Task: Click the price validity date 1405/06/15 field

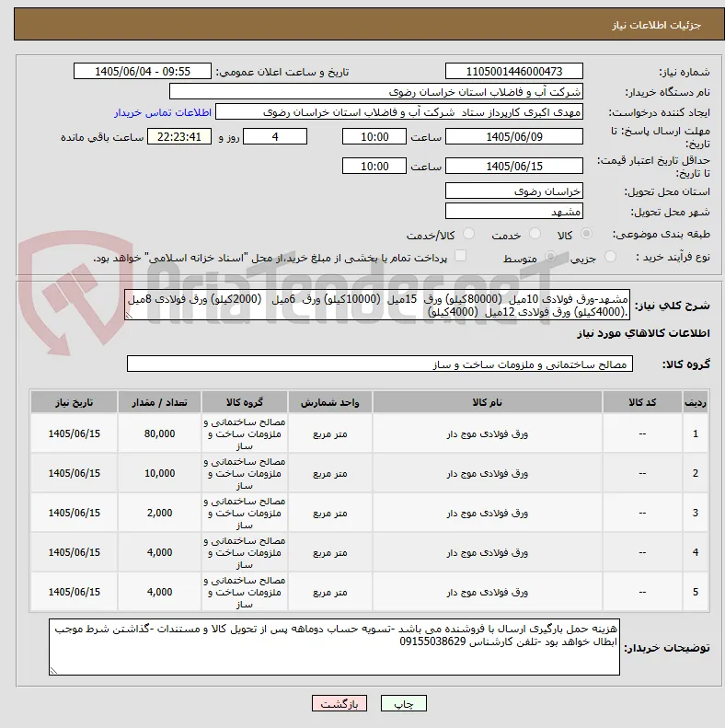Action: pos(513,166)
